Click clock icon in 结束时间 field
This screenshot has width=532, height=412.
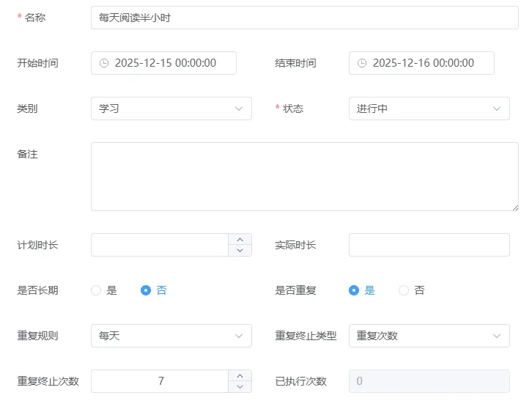[361, 63]
